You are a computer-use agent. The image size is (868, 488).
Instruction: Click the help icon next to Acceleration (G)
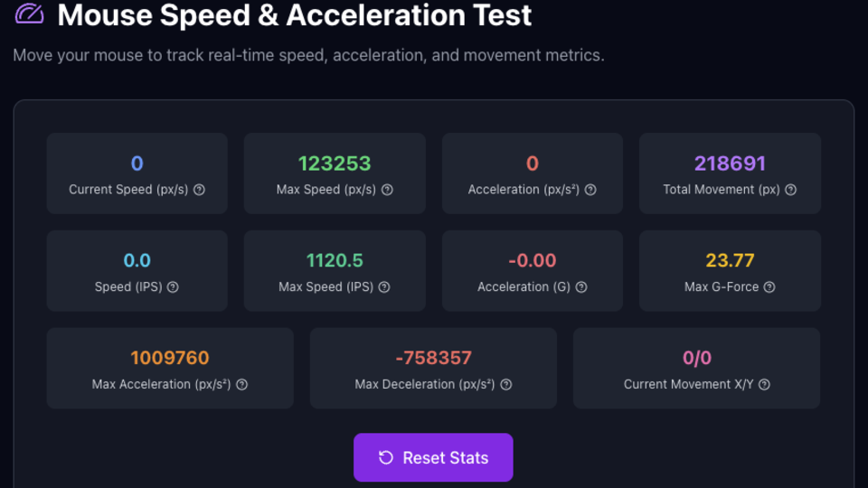581,287
